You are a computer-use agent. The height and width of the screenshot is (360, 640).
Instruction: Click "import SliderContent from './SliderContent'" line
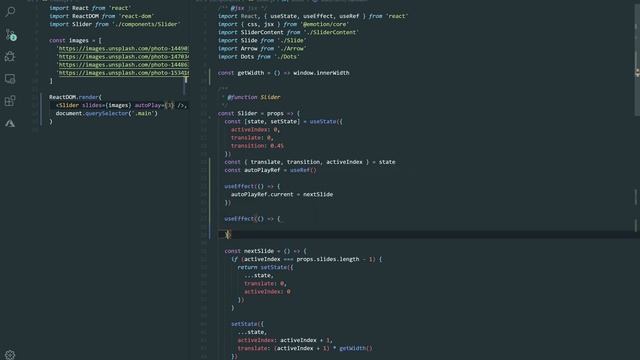click(x=288, y=33)
